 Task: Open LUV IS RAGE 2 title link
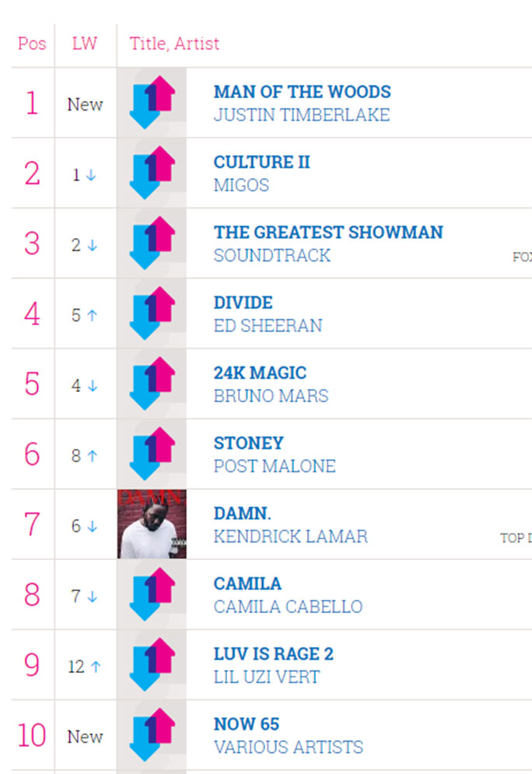274,654
